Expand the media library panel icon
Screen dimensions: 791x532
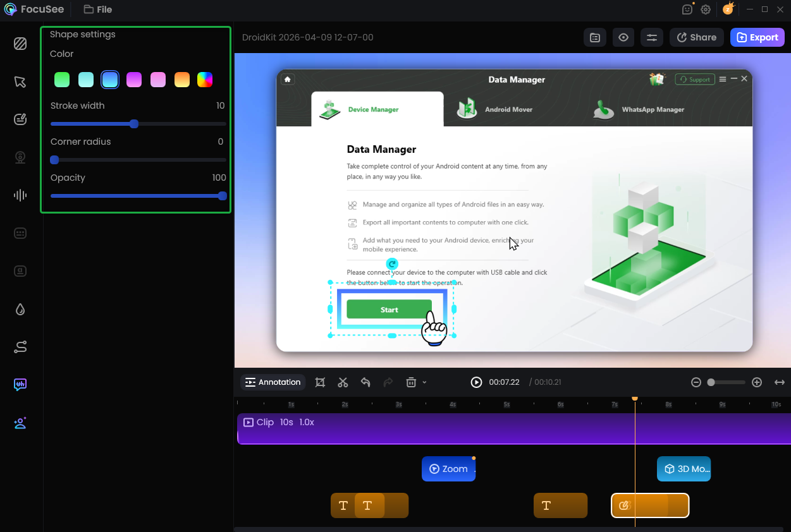pos(594,37)
